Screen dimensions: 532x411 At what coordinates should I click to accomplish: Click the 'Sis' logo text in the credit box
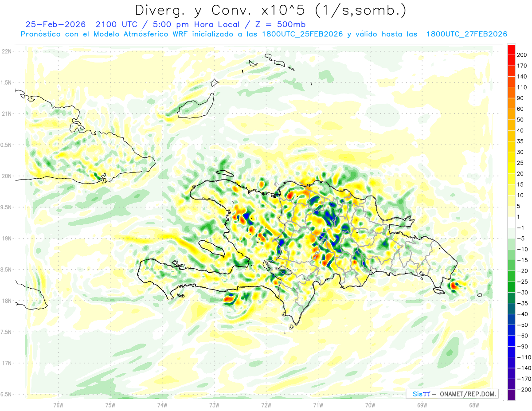(417, 394)
